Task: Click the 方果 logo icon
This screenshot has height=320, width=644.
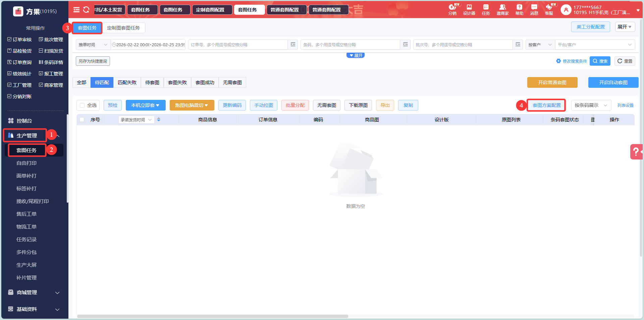Action: [18, 11]
